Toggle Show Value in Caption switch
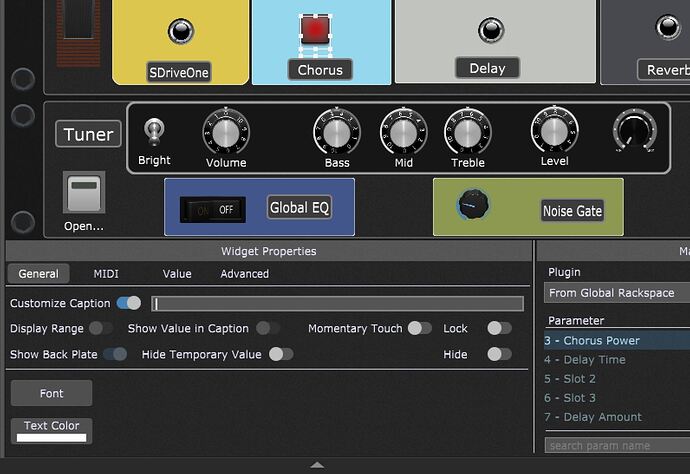 click(x=268, y=328)
